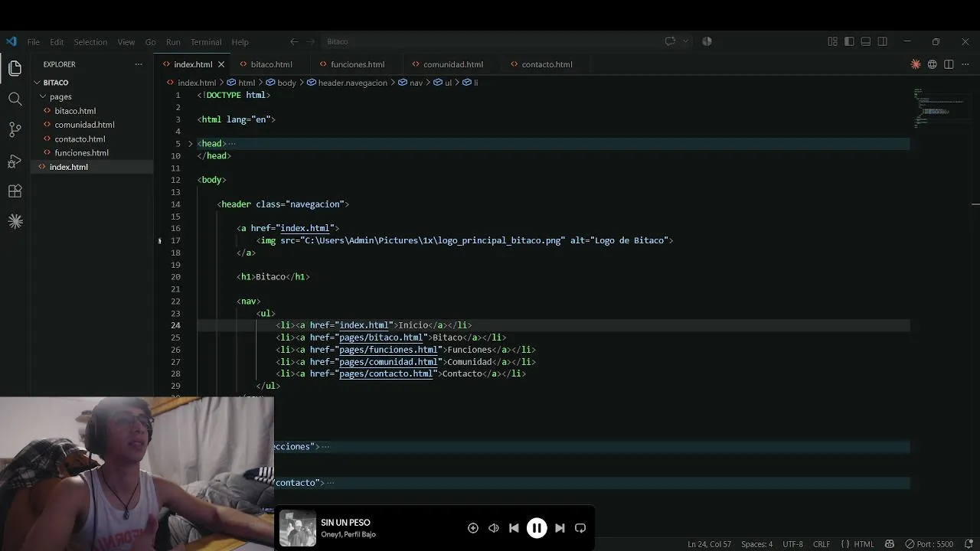Go back with the navigation arrow
The image size is (980, 551).
click(294, 41)
